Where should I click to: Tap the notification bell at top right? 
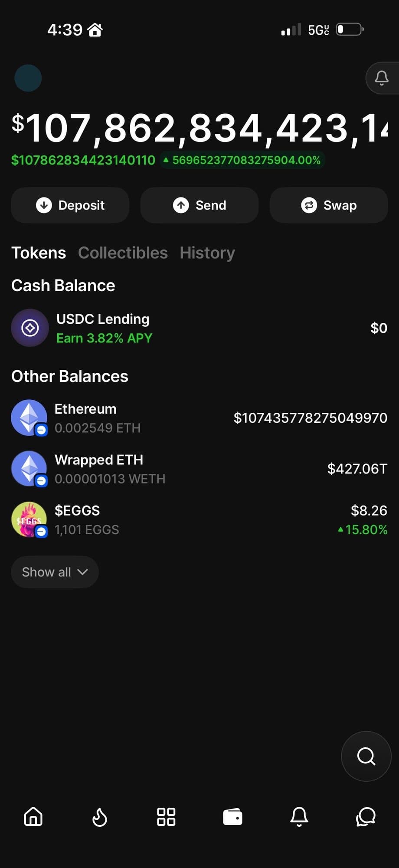coord(382,78)
